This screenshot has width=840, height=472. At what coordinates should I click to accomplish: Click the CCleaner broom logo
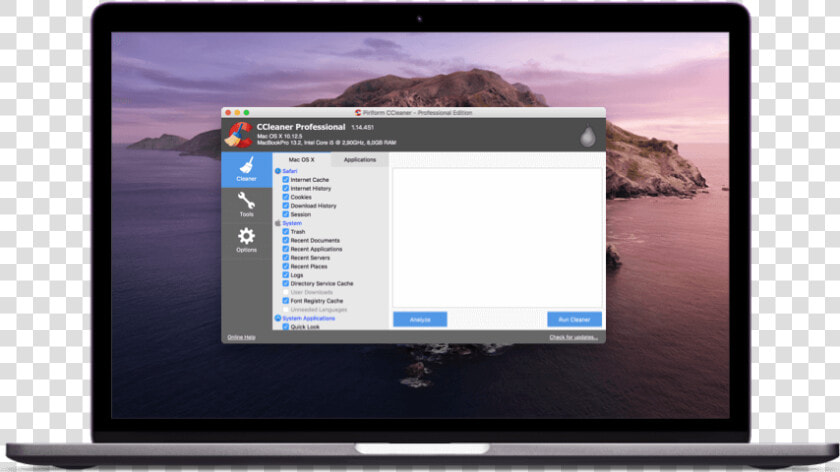click(238, 135)
